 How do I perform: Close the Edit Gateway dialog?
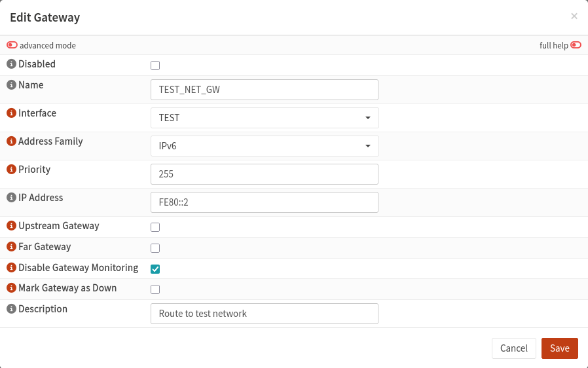coord(574,16)
